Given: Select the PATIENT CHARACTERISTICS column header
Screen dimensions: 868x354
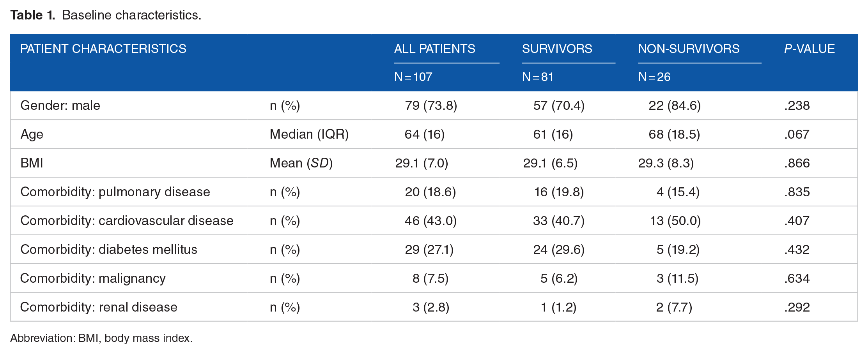Looking at the screenshot, I should (103, 49).
